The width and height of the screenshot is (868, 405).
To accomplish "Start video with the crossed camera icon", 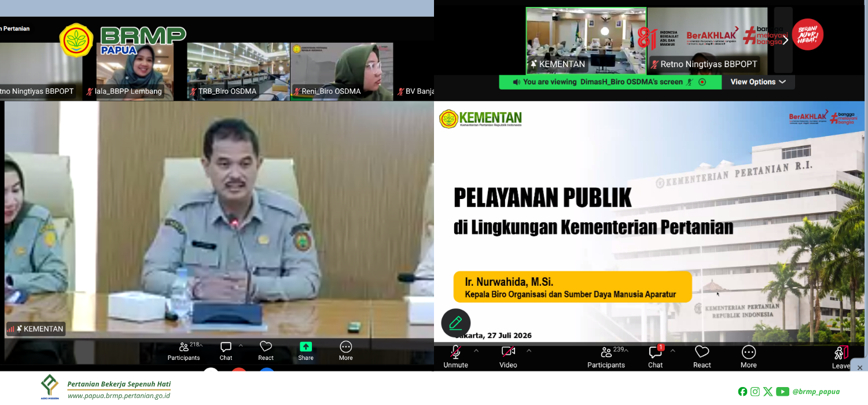I will pyautogui.click(x=508, y=357).
